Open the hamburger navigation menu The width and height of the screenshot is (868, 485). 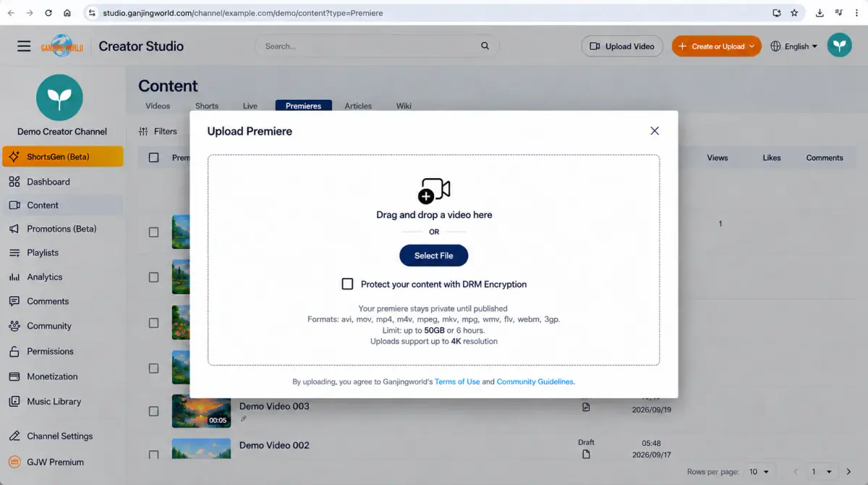[x=24, y=46]
